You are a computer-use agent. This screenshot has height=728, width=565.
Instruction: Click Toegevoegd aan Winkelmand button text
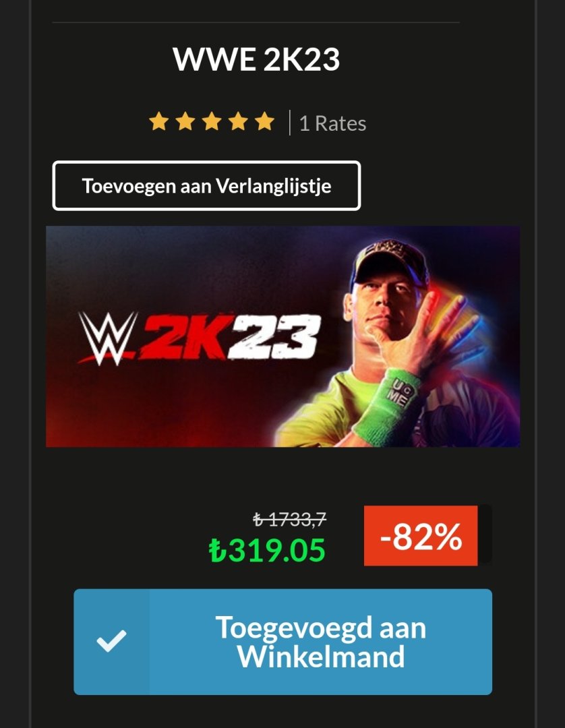click(x=320, y=642)
